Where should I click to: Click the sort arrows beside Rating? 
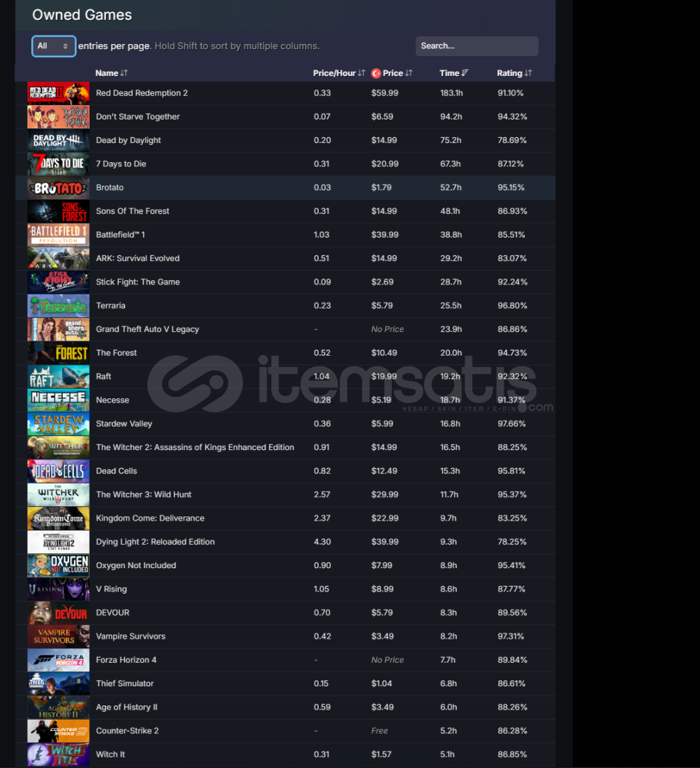pos(528,73)
